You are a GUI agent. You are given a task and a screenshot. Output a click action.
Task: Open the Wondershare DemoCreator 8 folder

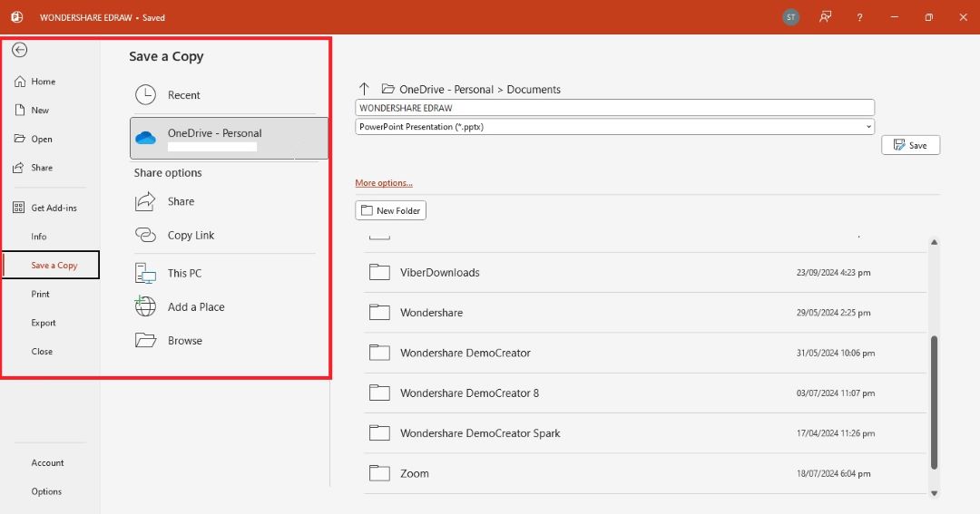pyautogui.click(x=645, y=393)
